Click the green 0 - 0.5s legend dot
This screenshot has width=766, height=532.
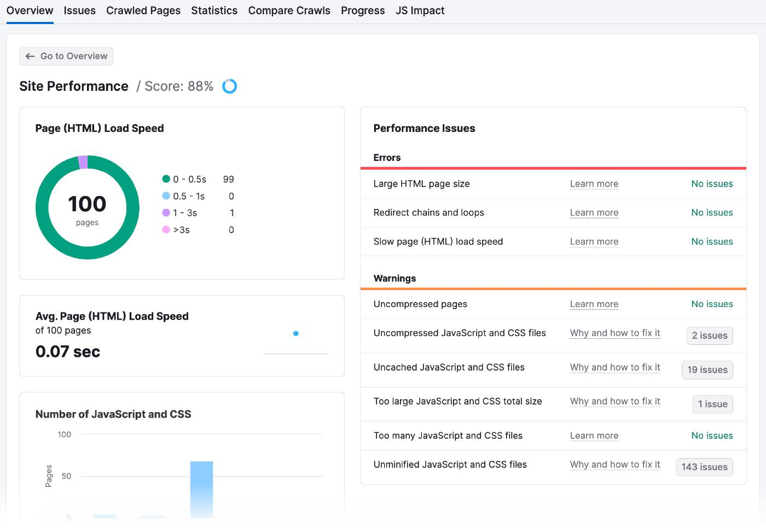click(x=166, y=179)
